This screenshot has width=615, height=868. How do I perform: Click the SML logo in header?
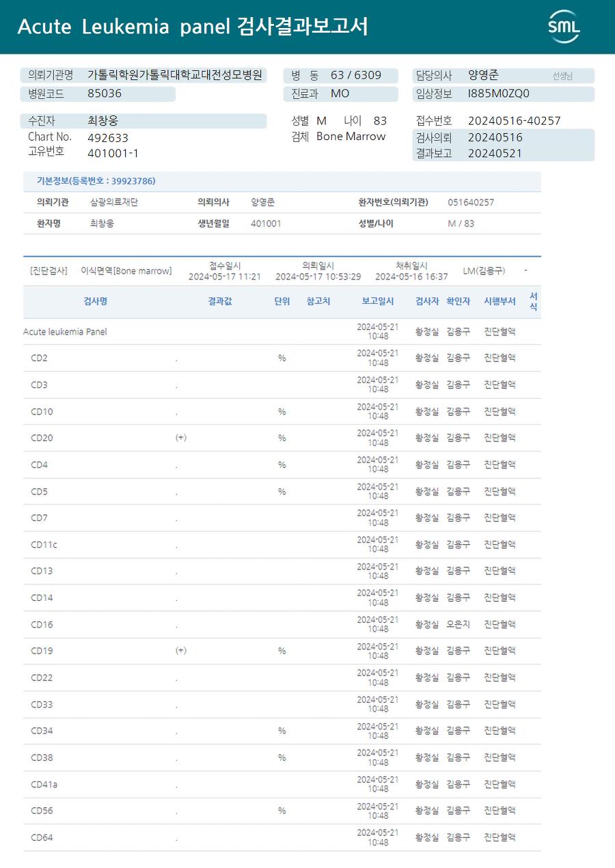click(564, 27)
